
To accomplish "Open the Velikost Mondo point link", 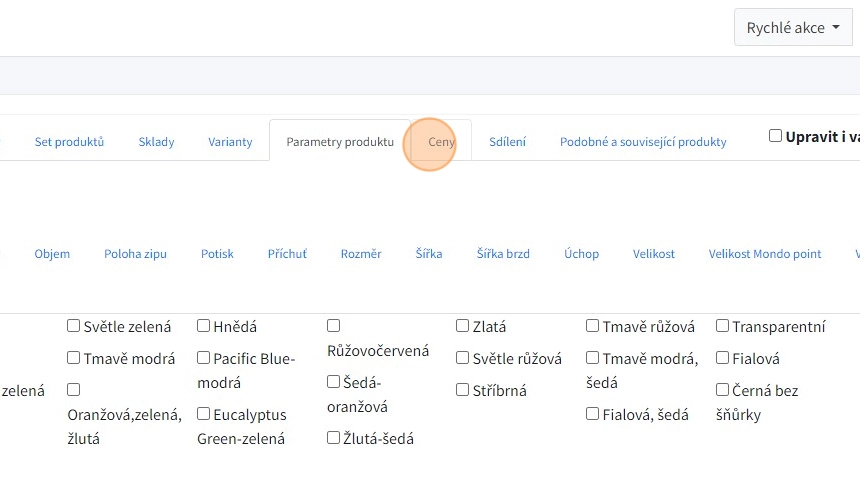I will (765, 254).
